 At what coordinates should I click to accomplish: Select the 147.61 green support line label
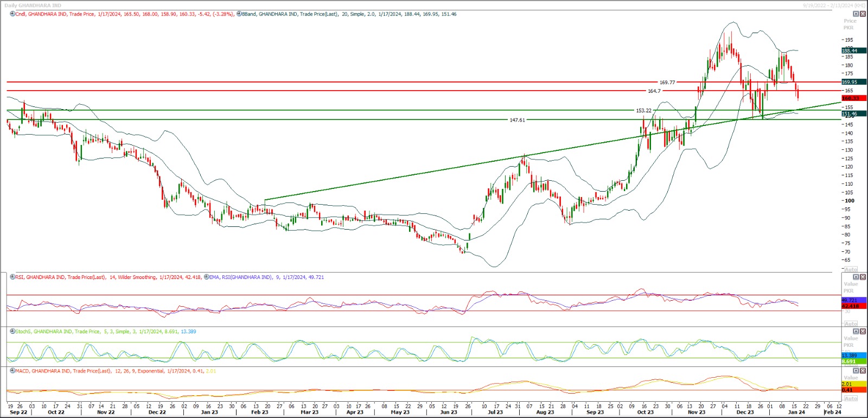517,120
